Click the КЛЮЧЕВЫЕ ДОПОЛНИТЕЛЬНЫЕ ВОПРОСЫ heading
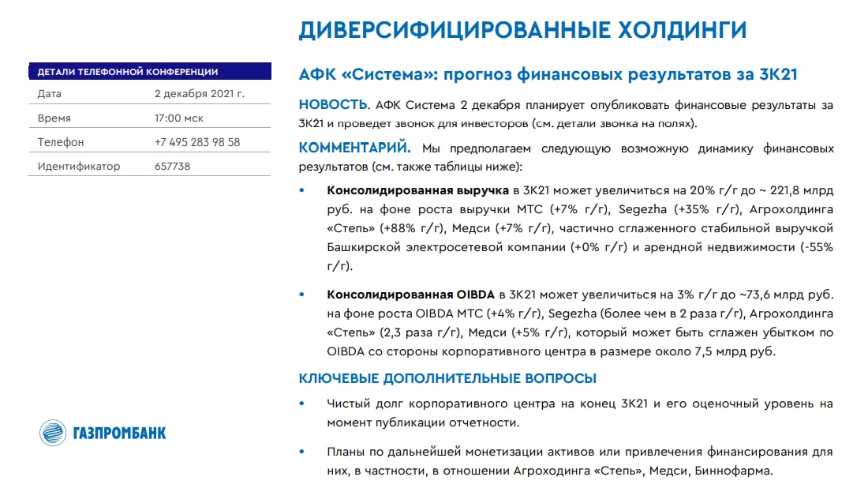The width and height of the screenshot is (868, 488). (x=447, y=379)
